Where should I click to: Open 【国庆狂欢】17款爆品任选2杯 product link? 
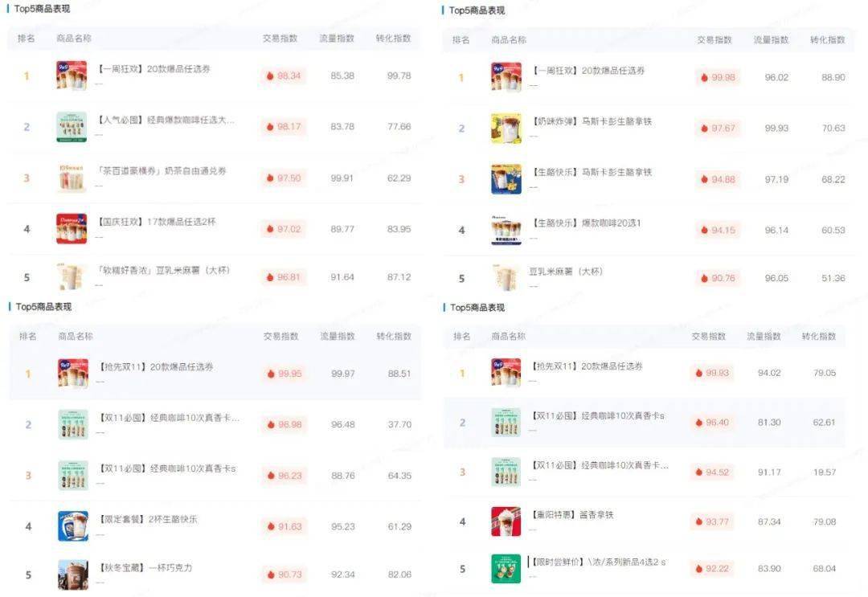[157, 222]
